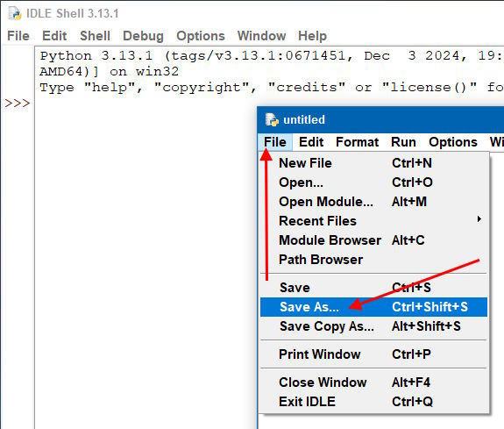Choose Exit IDLE from the File menu
The width and height of the screenshot is (504, 429).
click(373, 402)
